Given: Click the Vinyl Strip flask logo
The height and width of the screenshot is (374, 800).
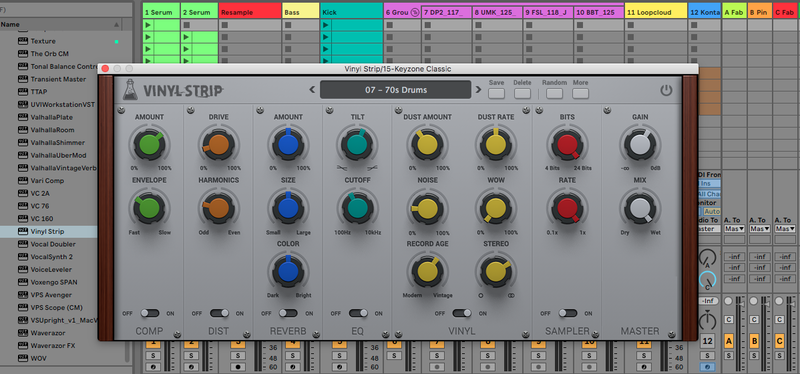Looking at the screenshot, I should 130,90.
